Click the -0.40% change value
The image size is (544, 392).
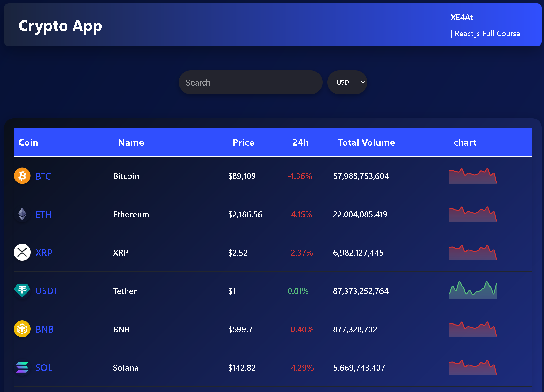[x=300, y=329]
